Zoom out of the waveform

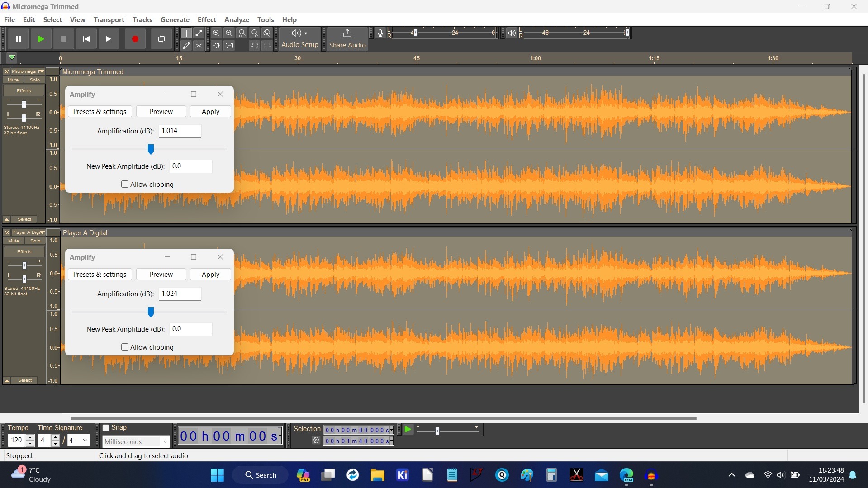pos(229,33)
